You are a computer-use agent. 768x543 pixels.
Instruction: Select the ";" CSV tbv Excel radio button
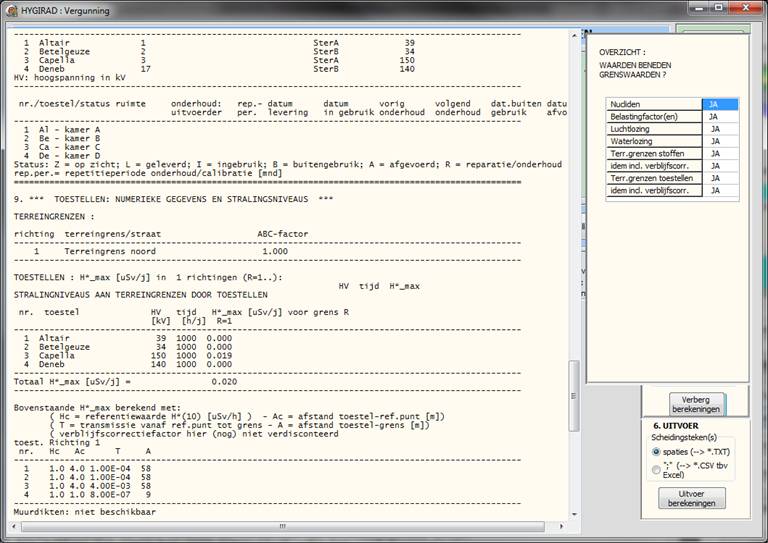pos(656,470)
